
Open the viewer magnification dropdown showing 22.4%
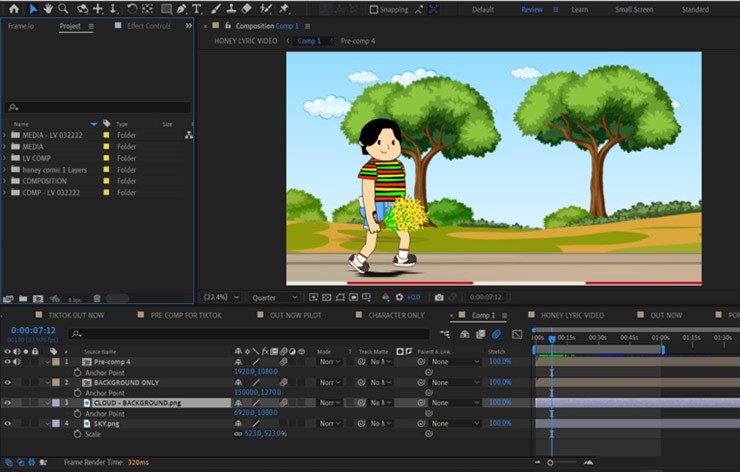point(223,297)
